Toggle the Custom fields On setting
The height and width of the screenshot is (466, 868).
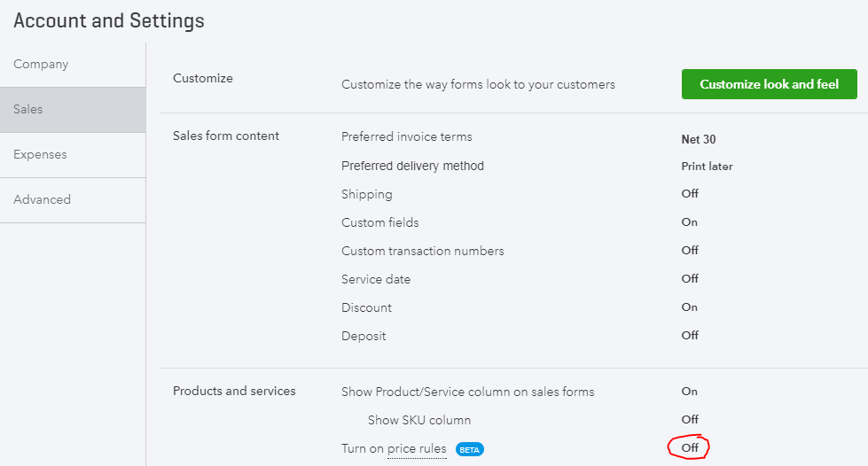pos(689,222)
